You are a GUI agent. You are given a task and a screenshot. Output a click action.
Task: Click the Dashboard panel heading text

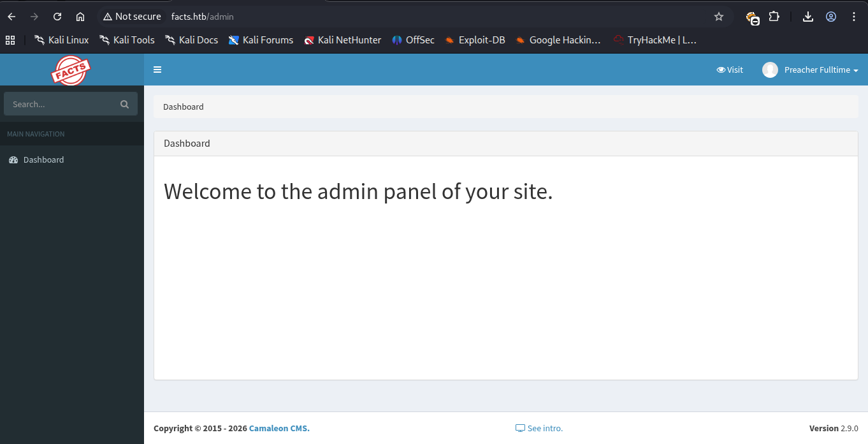click(187, 144)
